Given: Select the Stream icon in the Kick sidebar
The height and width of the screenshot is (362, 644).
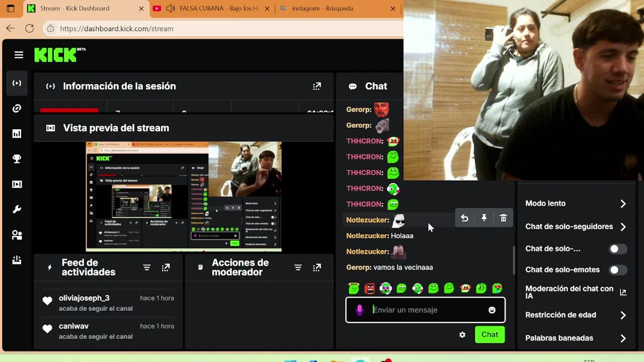Looking at the screenshot, I should (17, 83).
